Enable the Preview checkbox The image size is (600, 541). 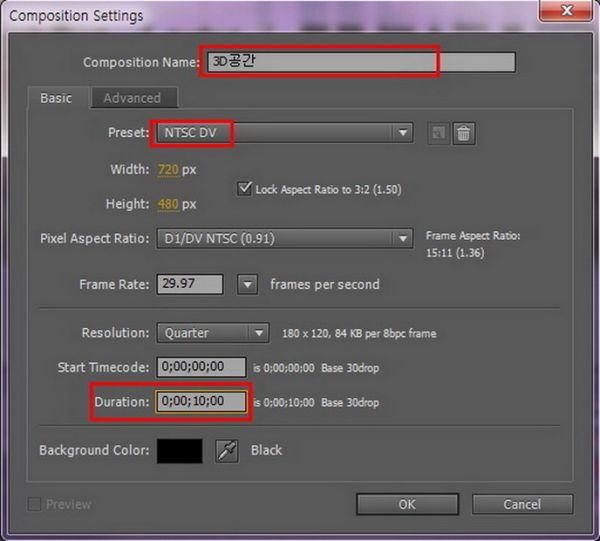point(34,504)
